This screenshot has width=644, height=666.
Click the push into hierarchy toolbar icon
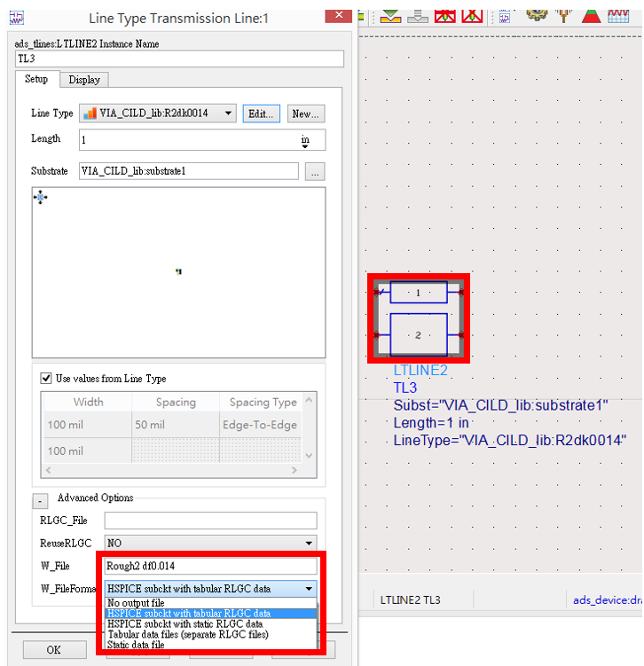coord(390,16)
